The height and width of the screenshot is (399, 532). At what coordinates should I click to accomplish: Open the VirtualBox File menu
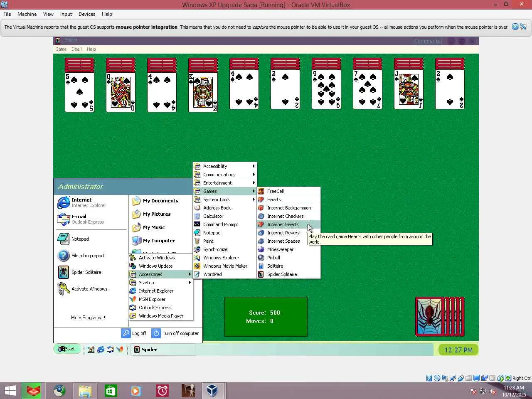point(7,14)
